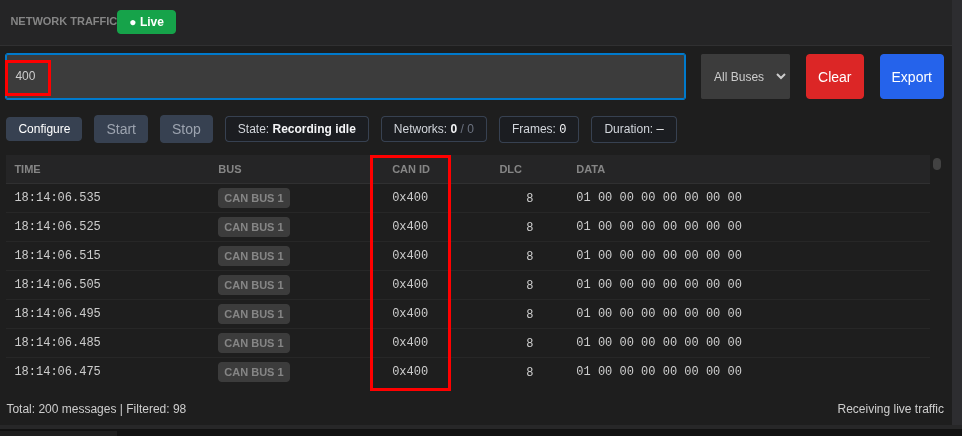The height and width of the screenshot is (436, 962).
Task: Click the Frames: 0 counter
Action: coord(539,129)
